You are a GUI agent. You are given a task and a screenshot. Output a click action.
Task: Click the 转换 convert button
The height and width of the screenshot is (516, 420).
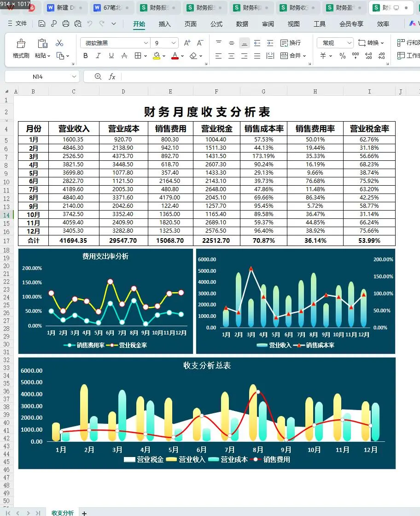click(371, 43)
